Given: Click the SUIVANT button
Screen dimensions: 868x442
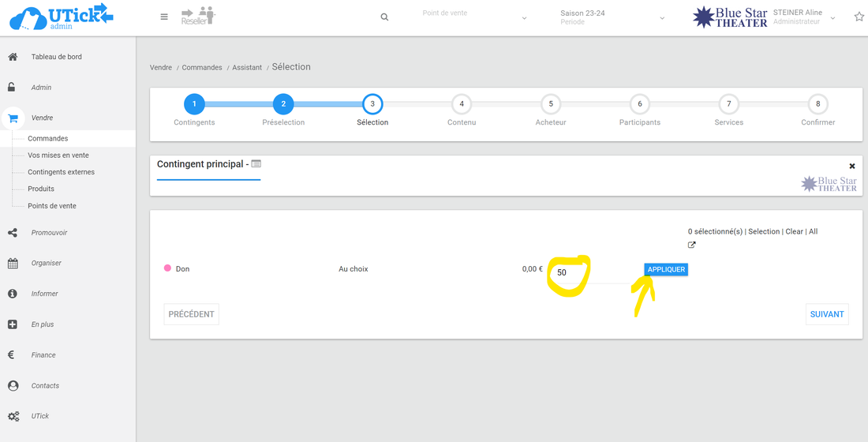Looking at the screenshot, I should 826,314.
